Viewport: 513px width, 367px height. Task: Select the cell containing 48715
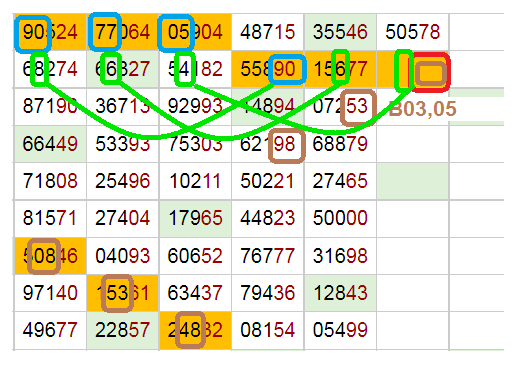tap(268, 32)
